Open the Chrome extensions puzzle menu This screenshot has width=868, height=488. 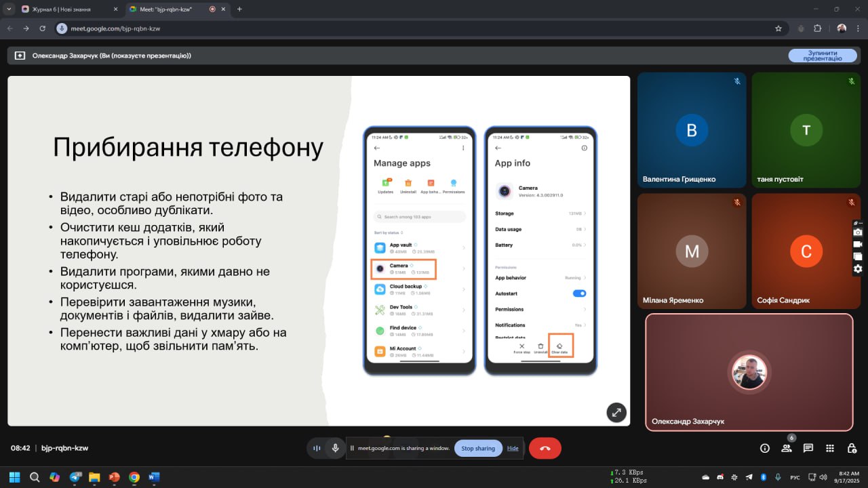click(x=817, y=28)
